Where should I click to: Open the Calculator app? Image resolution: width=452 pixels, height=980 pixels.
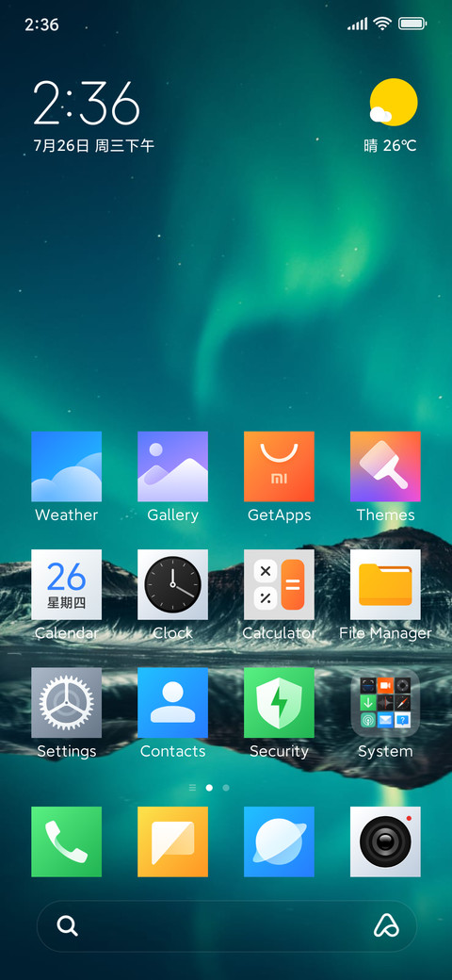(x=279, y=584)
